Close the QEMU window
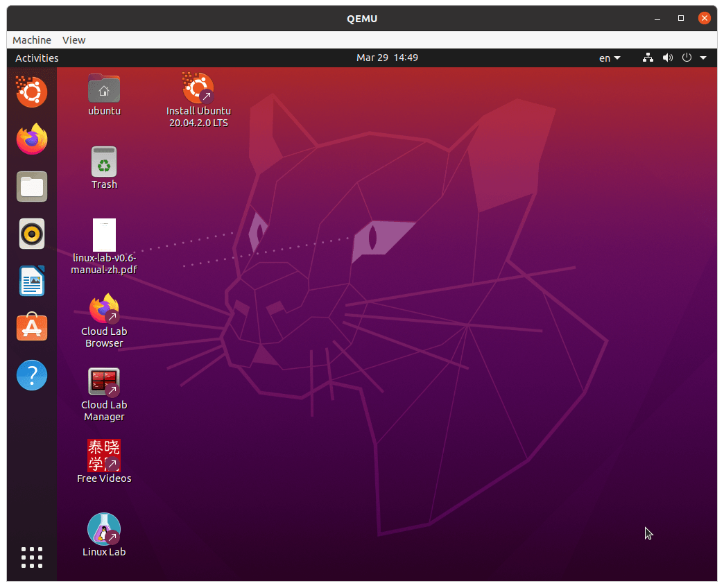The width and height of the screenshot is (724, 588). coord(704,19)
